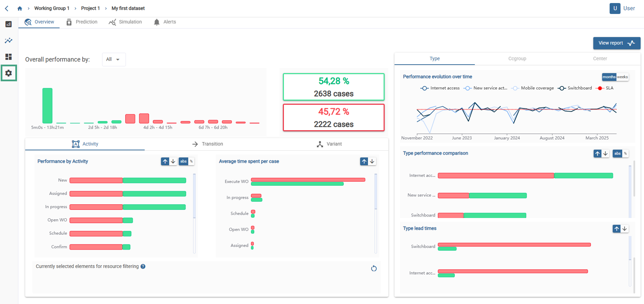This screenshot has height=304, width=644.
Task: Click the View report button
Action: [616, 43]
